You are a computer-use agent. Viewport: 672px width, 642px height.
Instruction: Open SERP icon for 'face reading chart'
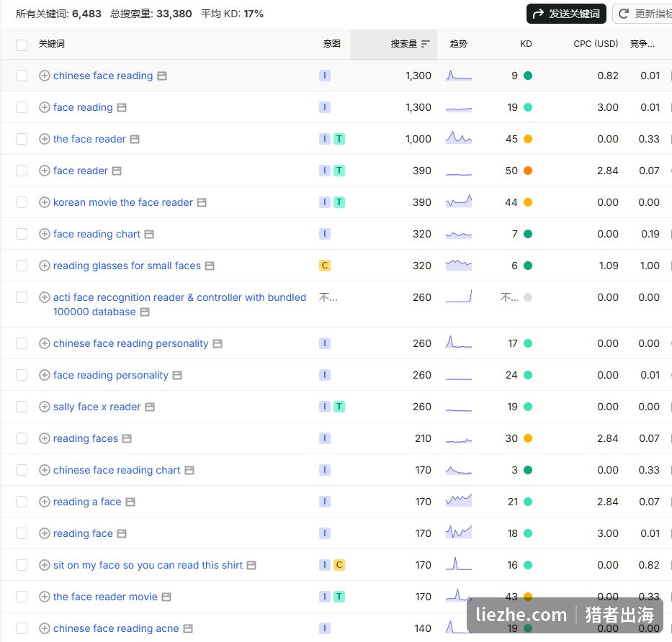149,235
